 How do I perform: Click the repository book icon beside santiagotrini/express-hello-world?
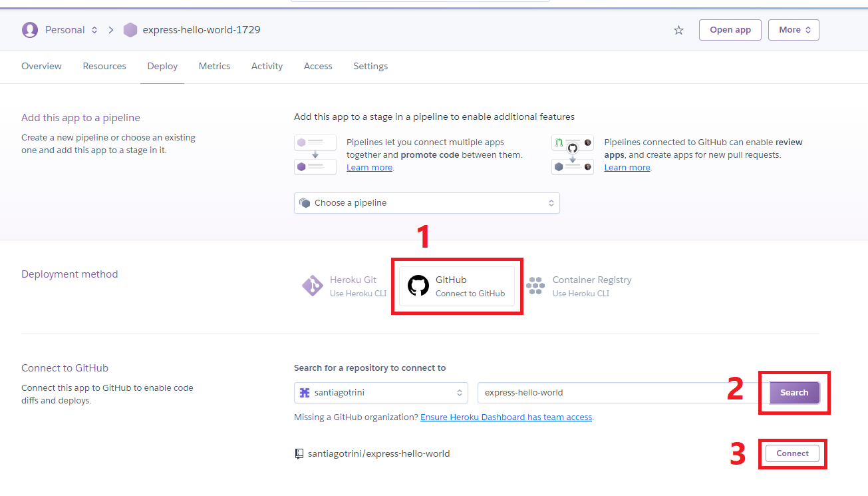(299, 454)
